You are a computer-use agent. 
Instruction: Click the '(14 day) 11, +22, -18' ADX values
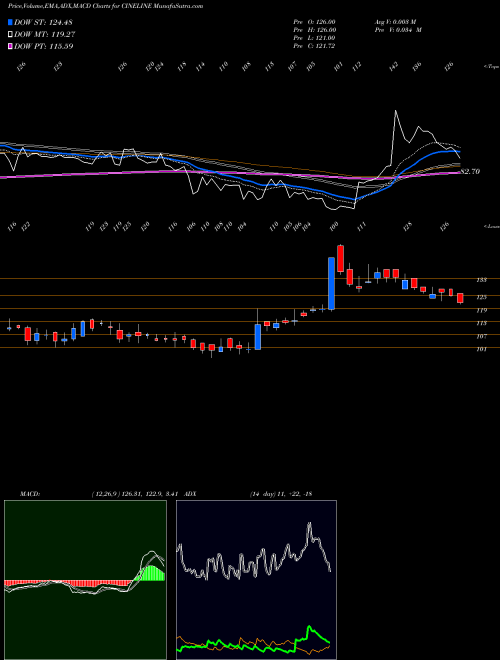[281, 494]
